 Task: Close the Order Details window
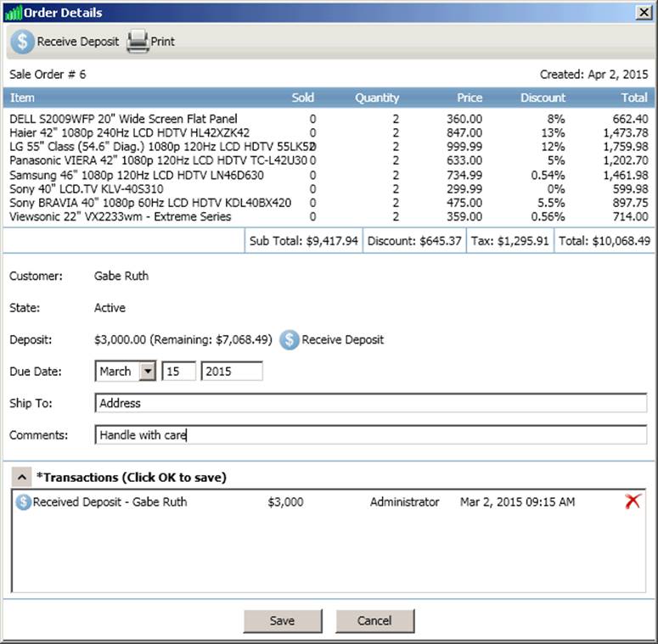(644, 13)
